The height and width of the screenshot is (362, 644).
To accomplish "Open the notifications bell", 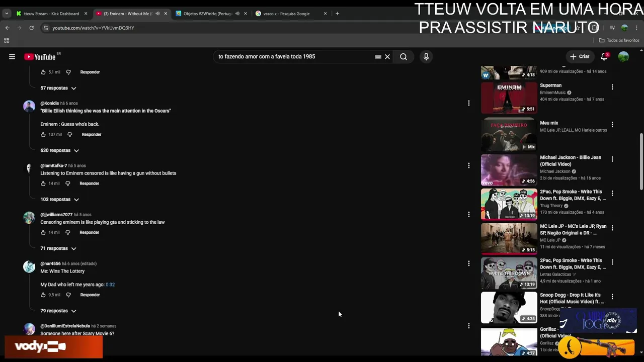I will 604,57.
